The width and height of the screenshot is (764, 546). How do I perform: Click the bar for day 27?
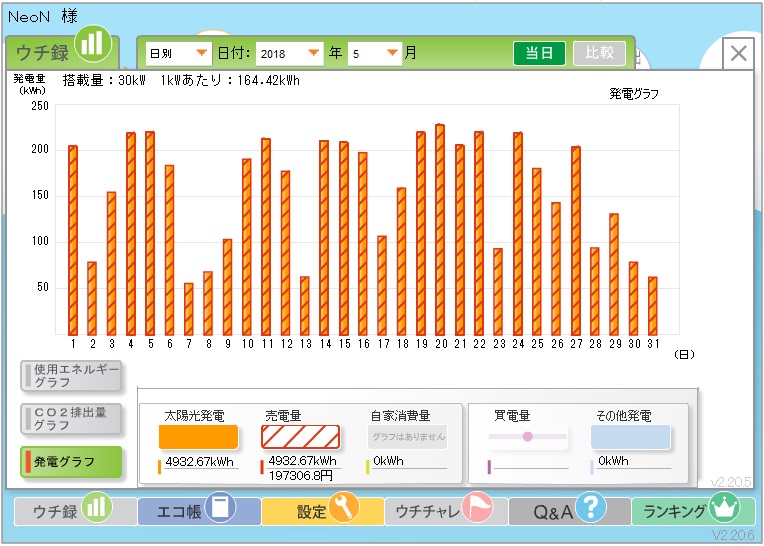575,241
